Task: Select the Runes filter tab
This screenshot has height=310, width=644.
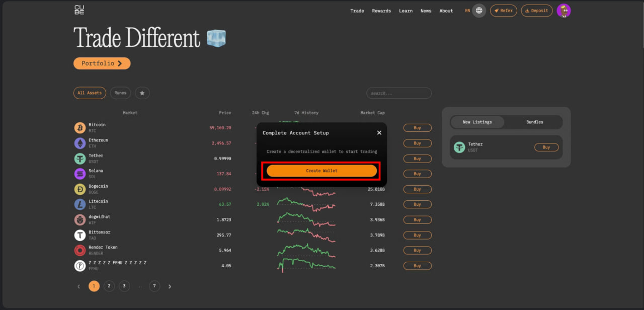Action: tap(120, 93)
